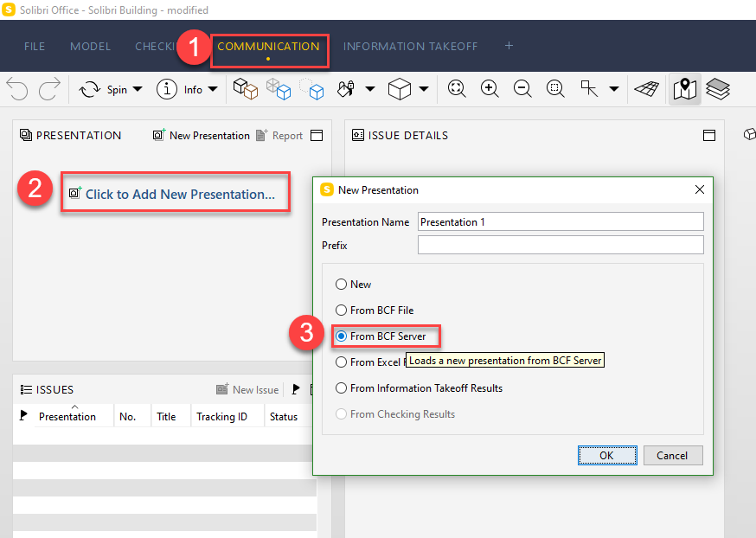Click the zoom to fit magnifier icon
This screenshot has height=538, width=756.
point(457,89)
